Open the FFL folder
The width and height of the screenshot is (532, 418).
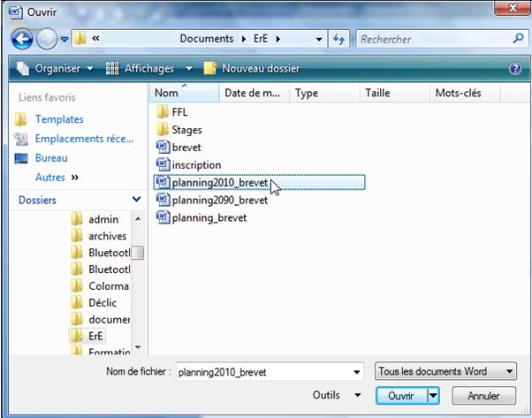[179, 112]
